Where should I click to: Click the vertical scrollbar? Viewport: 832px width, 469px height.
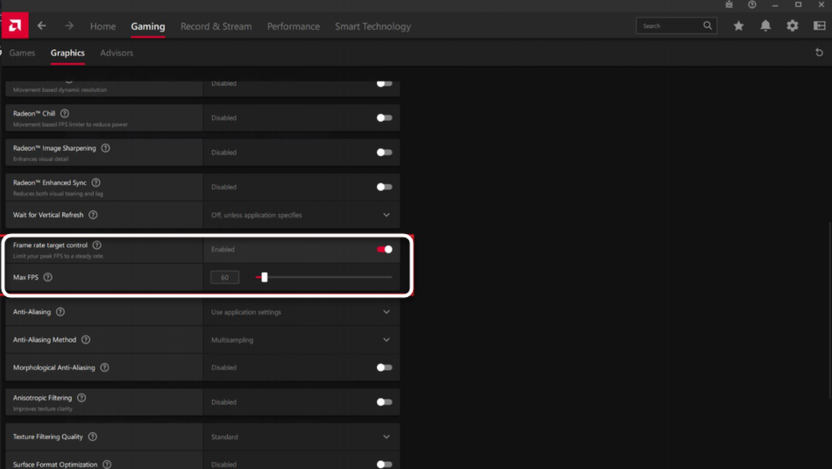829,310
